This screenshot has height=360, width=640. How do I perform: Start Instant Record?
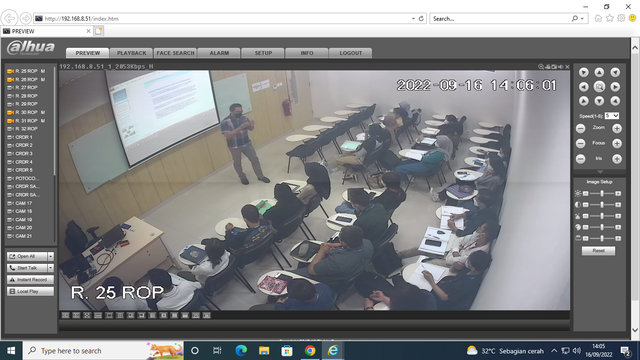[31, 280]
